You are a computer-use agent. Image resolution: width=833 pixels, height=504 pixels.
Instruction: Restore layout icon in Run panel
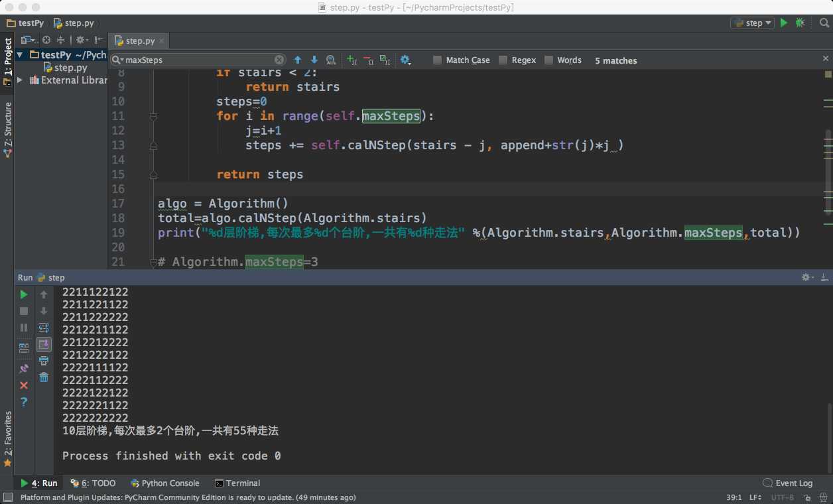[24, 347]
